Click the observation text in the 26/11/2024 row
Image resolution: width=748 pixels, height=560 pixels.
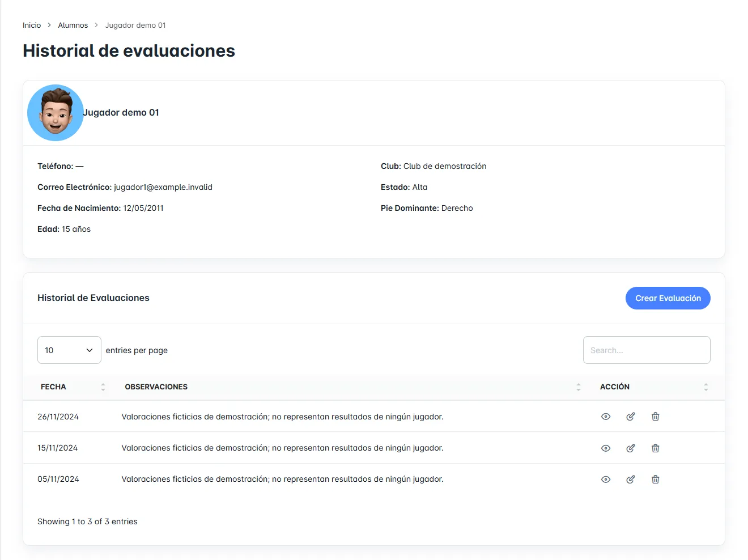point(283,417)
